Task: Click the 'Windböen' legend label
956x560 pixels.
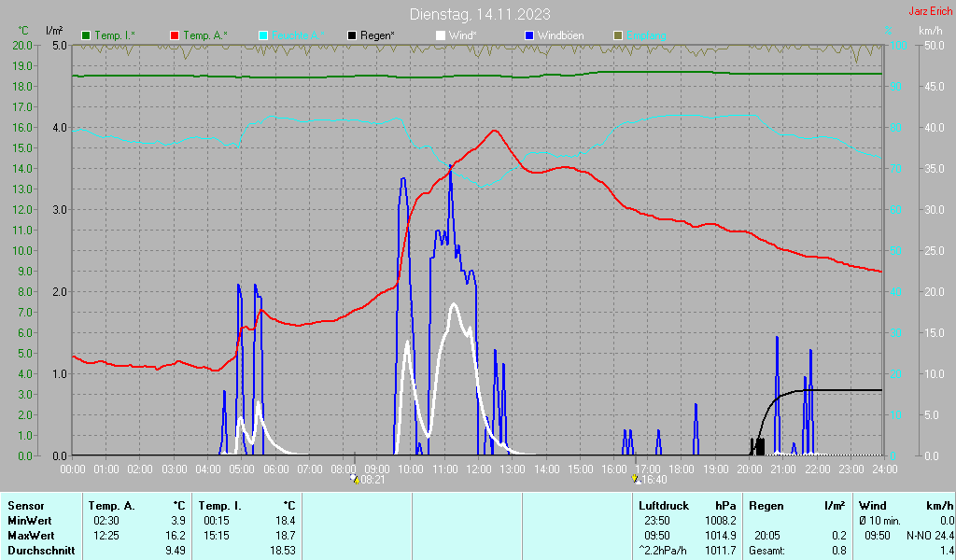Action: click(x=560, y=35)
